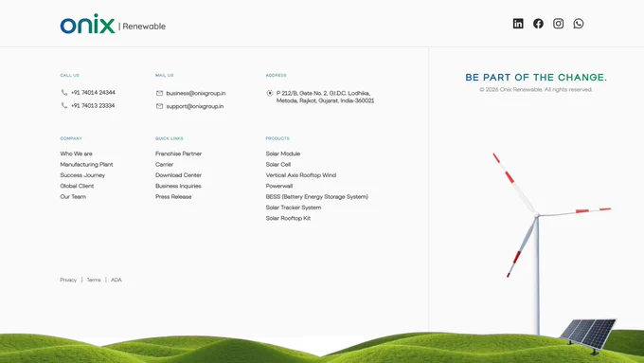Visit the Global Client page
Image resolution: width=644 pixels, height=363 pixels.
77,186
